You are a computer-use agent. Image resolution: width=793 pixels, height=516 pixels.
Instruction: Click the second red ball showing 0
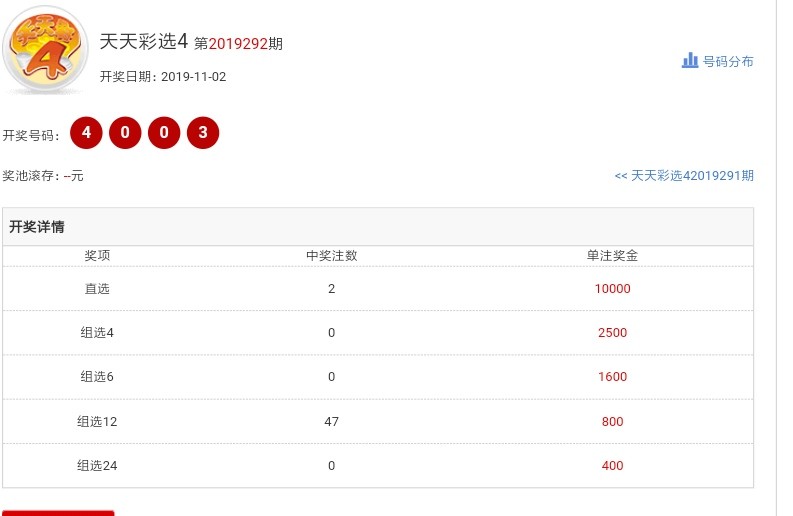[164, 133]
